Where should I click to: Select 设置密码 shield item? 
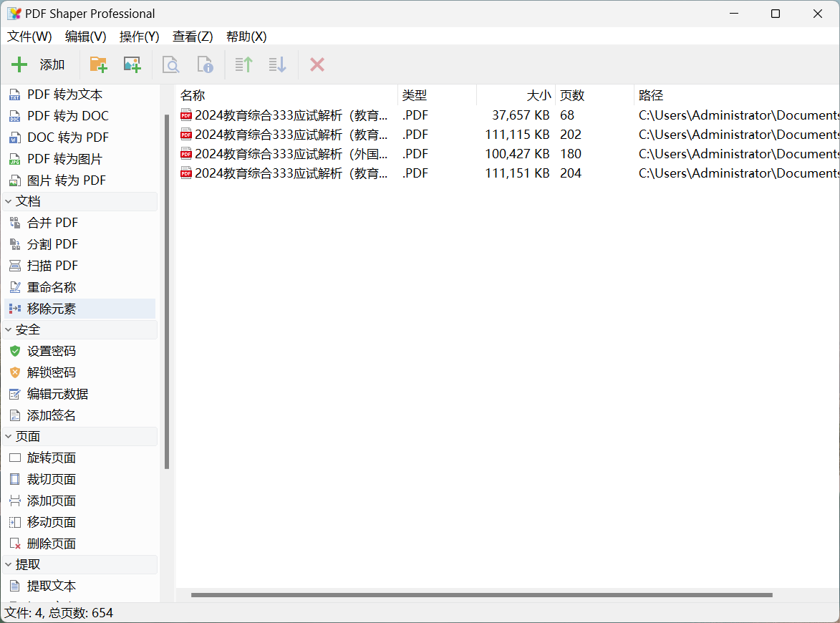51,351
